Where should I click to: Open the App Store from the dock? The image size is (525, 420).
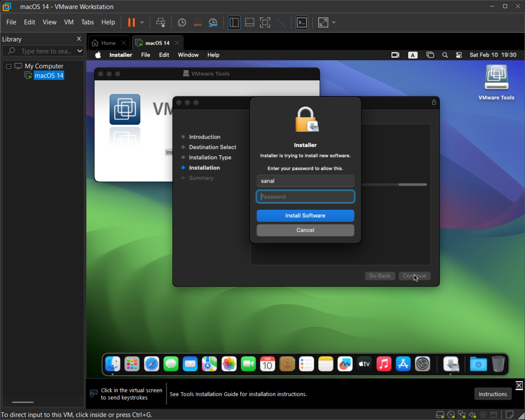pyautogui.click(x=403, y=364)
